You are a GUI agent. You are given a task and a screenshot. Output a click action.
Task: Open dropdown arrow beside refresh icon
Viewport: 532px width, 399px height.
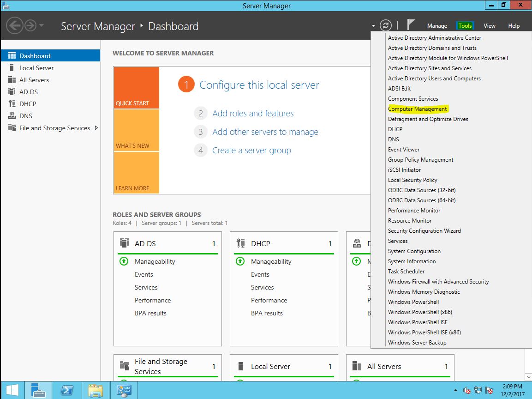(x=373, y=26)
